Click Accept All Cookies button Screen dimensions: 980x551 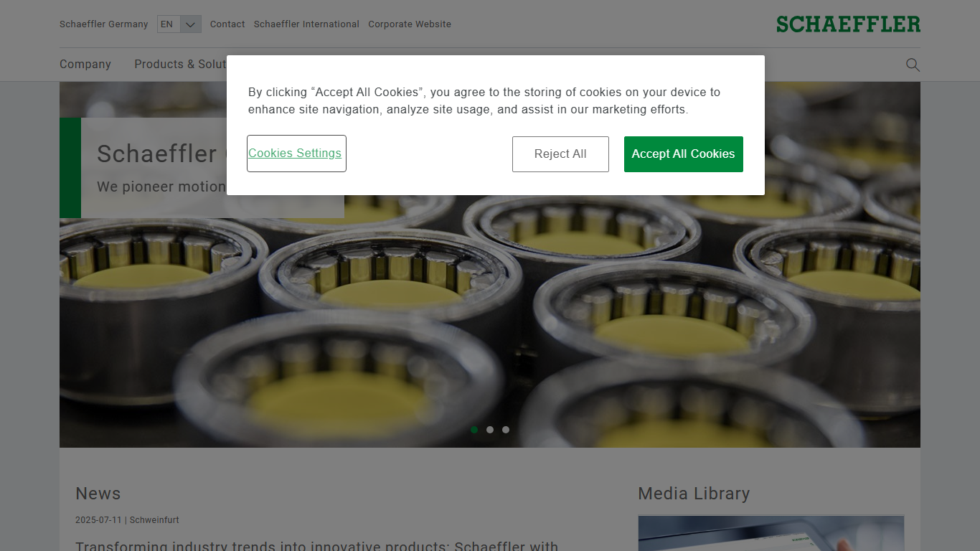[683, 154]
